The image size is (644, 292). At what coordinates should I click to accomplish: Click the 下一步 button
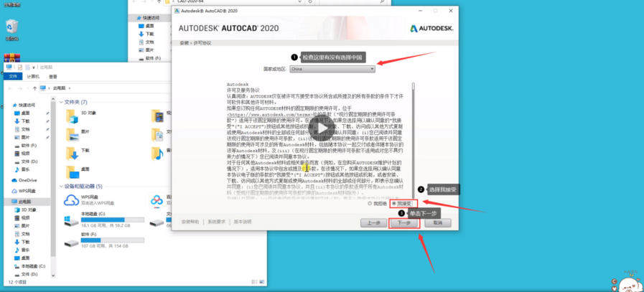click(x=403, y=223)
